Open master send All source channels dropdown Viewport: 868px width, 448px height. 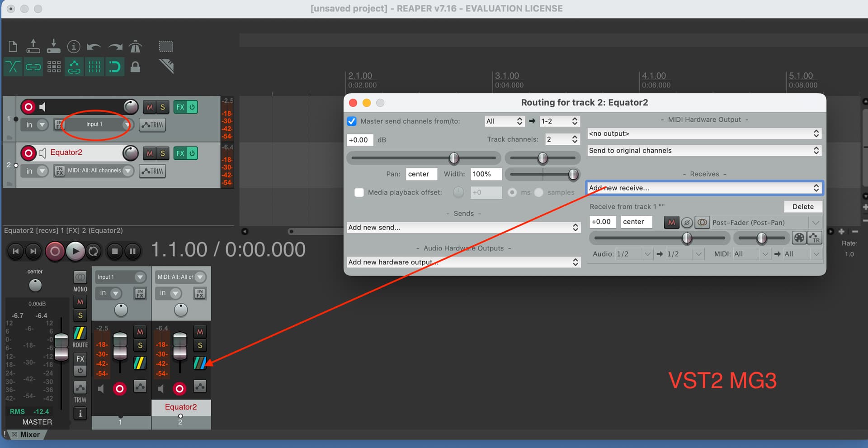(x=504, y=121)
